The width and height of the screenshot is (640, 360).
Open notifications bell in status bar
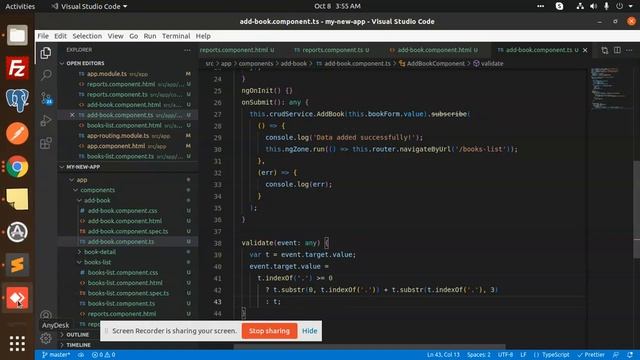tap(630, 355)
